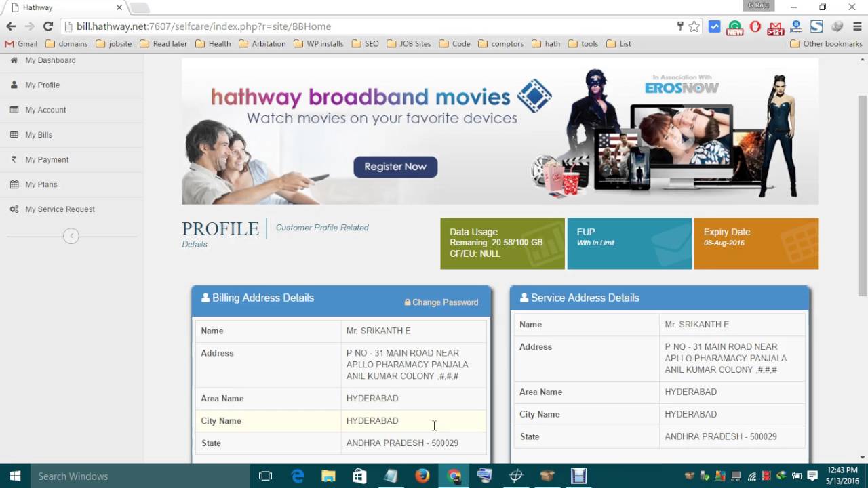The height and width of the screenshot is (488, 868).
Task: Click the G Raju profile button
Action: pyautogui.click(x=759, y=5)
